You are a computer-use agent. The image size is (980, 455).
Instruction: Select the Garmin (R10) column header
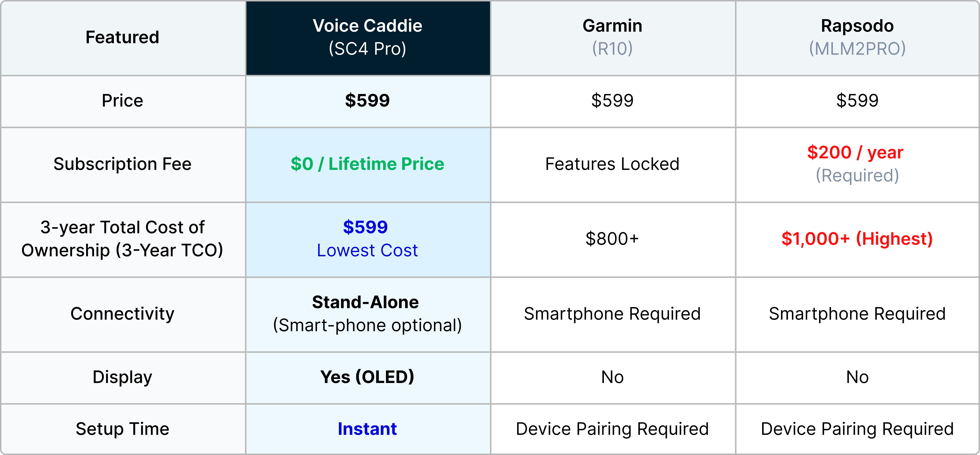click(x=612, y=37)
